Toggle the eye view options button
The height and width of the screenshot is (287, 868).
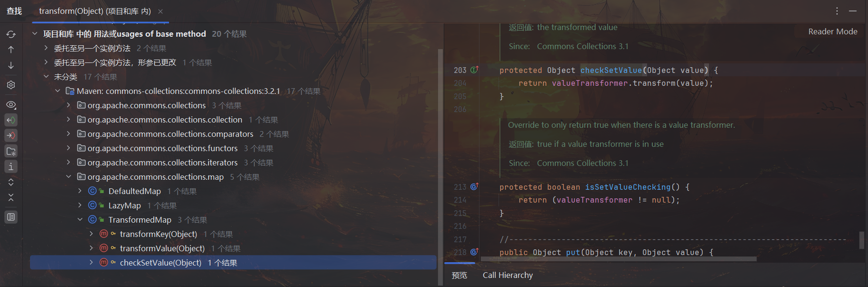click(11, 104)
